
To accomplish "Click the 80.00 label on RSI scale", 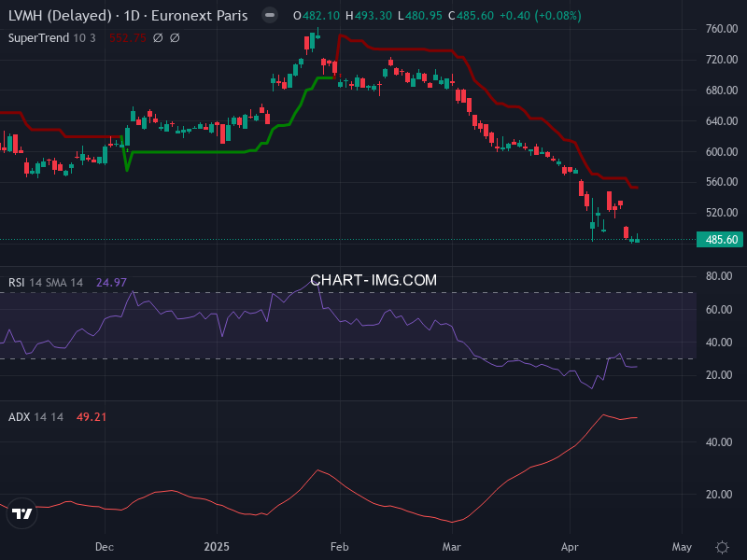I will click(x=719, y=276).
